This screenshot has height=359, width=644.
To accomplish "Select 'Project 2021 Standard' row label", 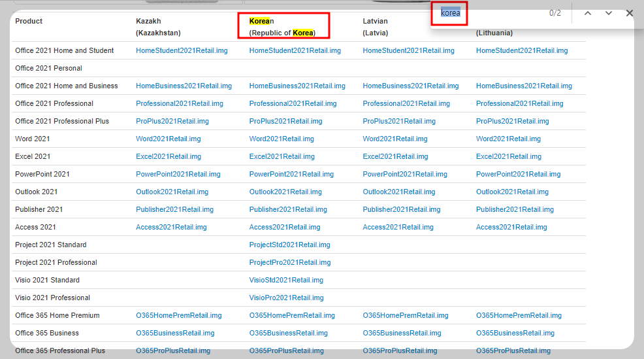I will [x=50, y=245].
